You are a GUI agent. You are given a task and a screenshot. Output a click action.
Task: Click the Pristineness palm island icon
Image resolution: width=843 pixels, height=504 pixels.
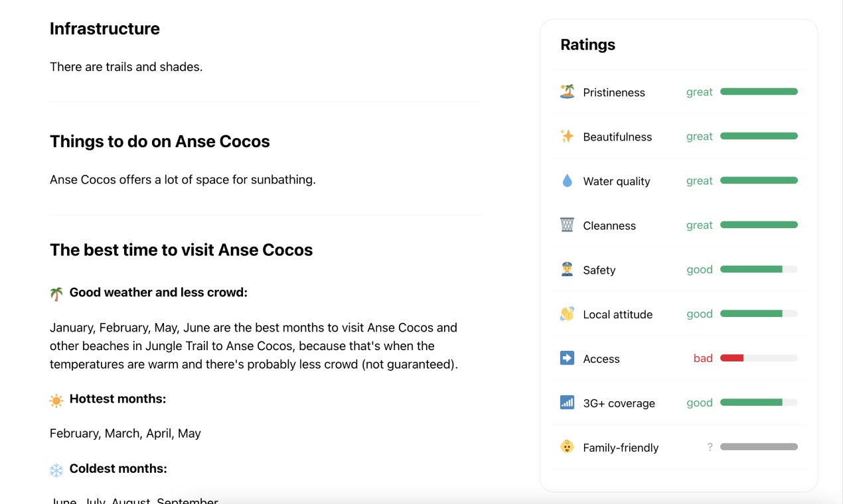click(567, 92)
